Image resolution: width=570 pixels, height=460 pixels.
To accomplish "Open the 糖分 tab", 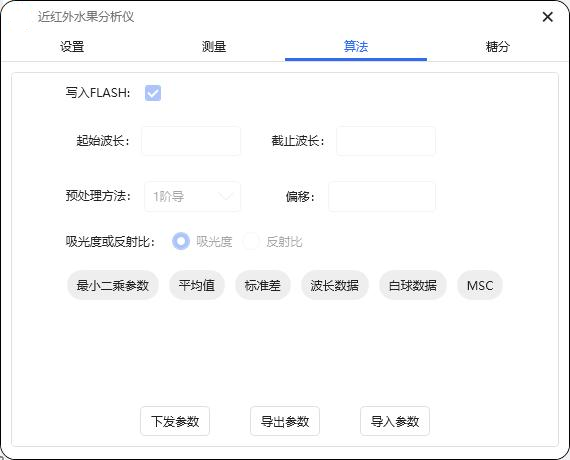I will tap(498, 47).
